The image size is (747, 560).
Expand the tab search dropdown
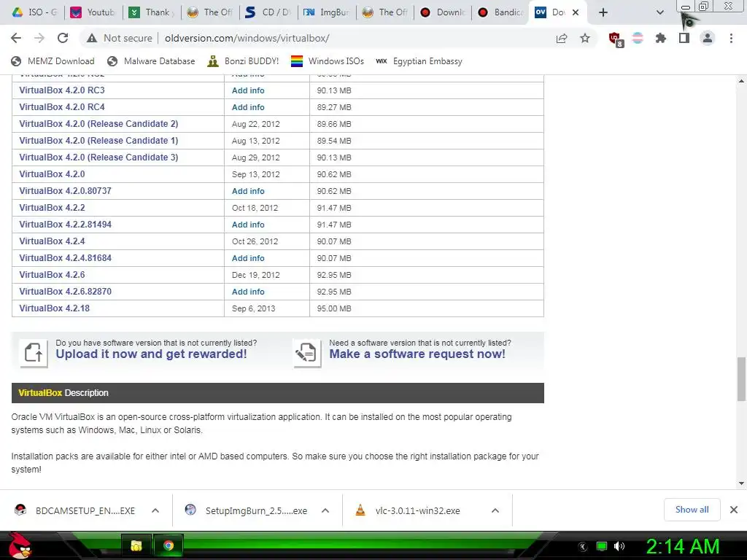click(x=659, y=12)
